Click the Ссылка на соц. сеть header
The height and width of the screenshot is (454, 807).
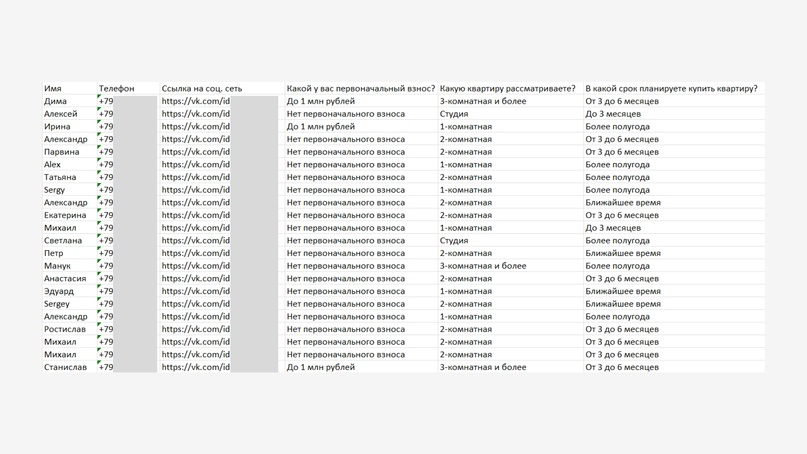[x=202, y=89]
